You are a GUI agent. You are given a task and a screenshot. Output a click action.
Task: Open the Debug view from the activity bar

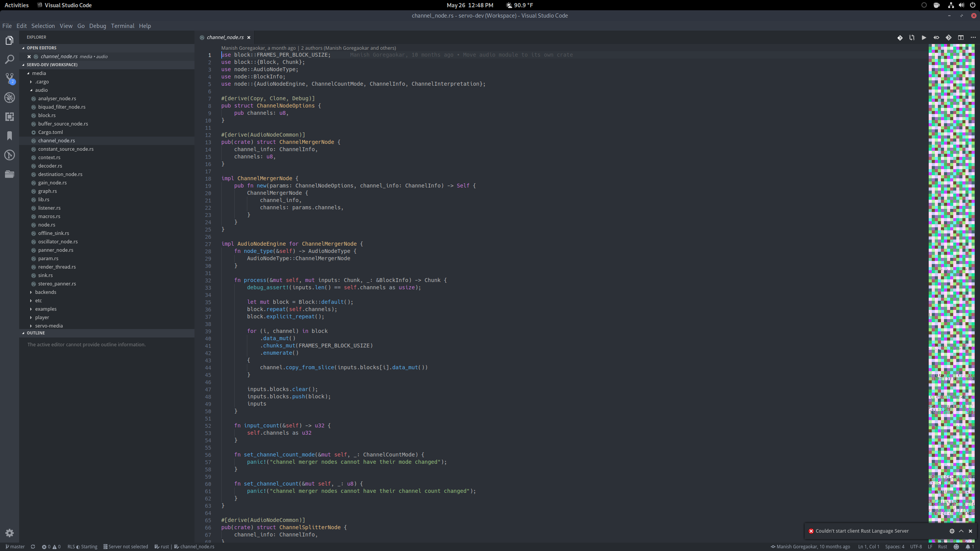[x=9, y=98]
